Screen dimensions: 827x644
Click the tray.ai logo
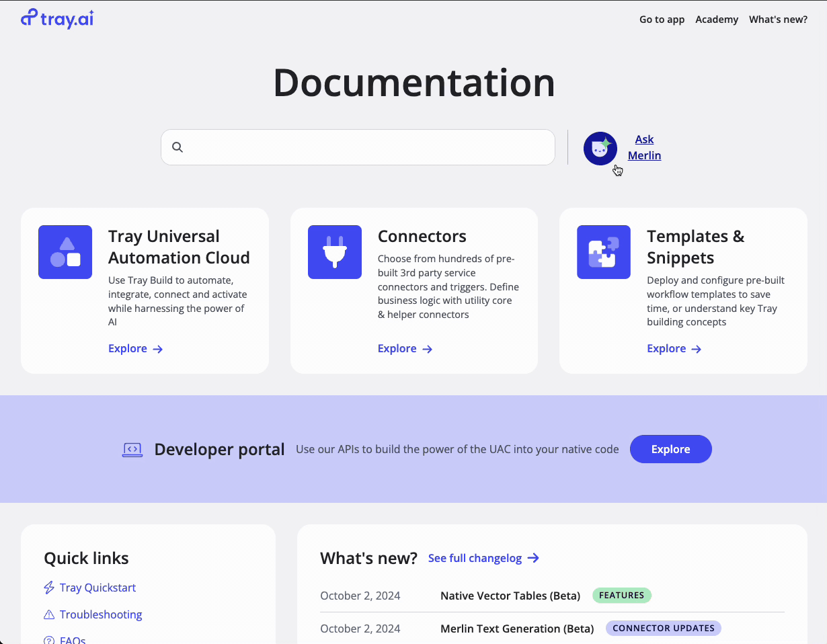57,18
